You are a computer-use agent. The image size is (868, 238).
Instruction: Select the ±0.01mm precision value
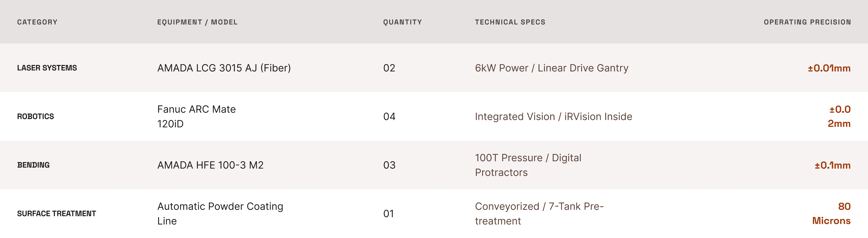(x=829, y=68)
